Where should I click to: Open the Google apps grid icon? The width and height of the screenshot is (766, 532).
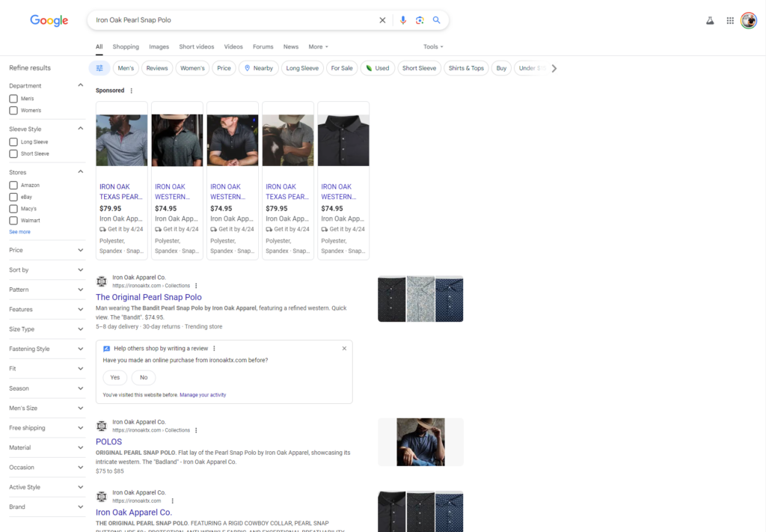coord(730,20)
